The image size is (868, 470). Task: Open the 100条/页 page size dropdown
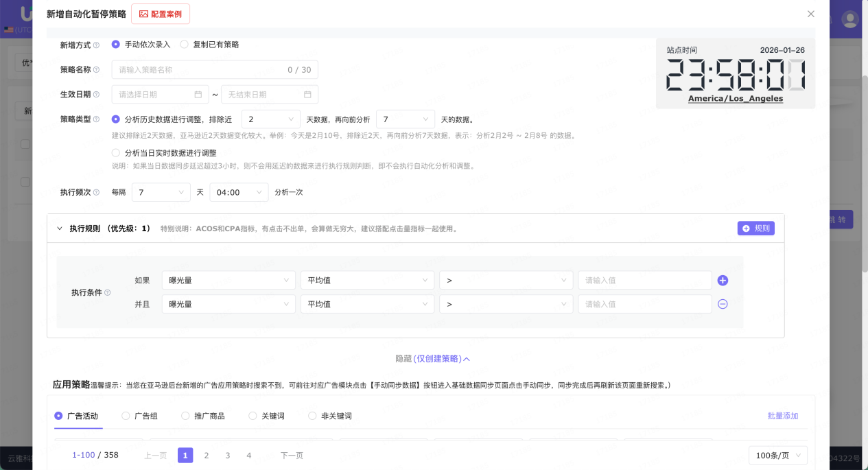pos(778,455)
